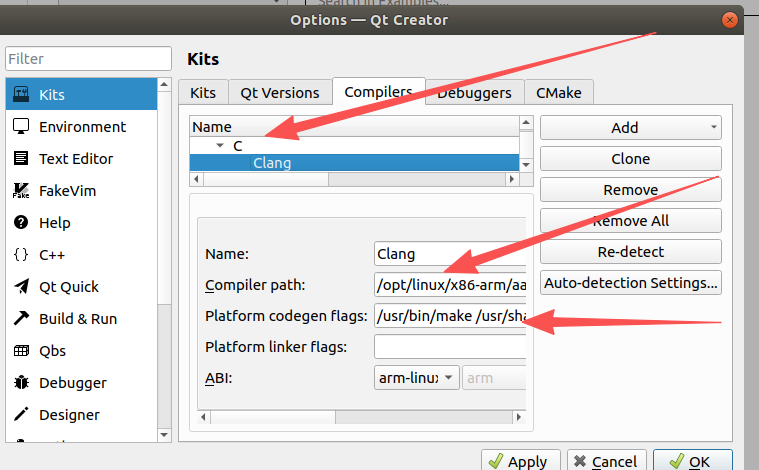Image resolution: width=759 pixels, height=470 pixels.
Task: Click the Name column header
Action: click(354, 127)
